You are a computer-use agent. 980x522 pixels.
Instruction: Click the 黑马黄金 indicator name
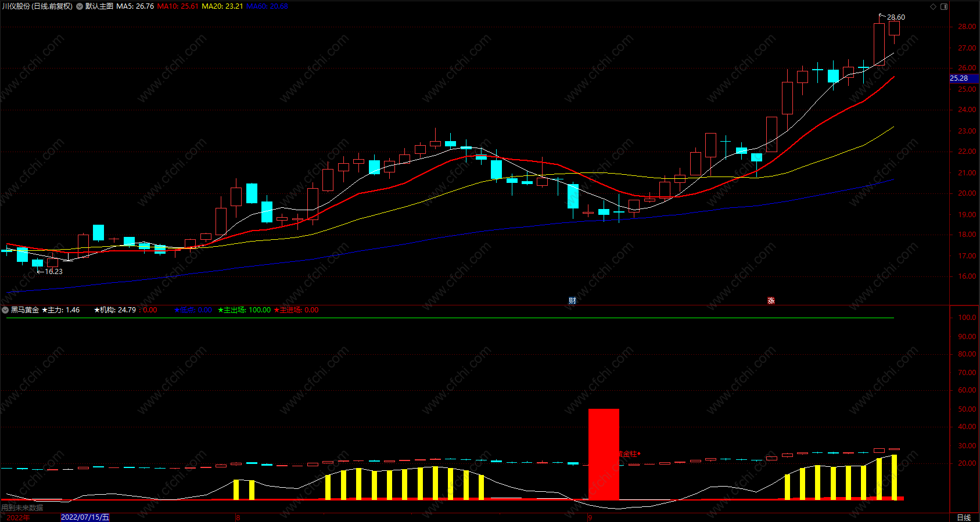[x=25, y=310]
